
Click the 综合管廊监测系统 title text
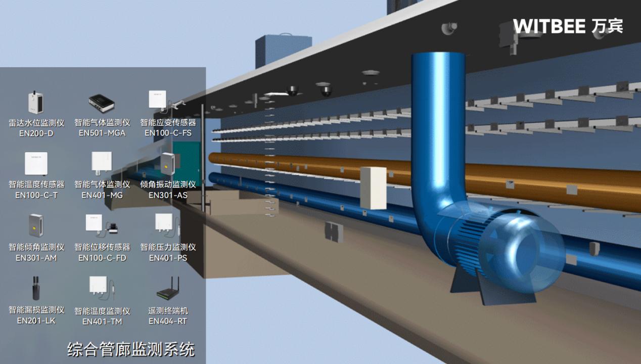pyautogui.click(x=131, y=349)
